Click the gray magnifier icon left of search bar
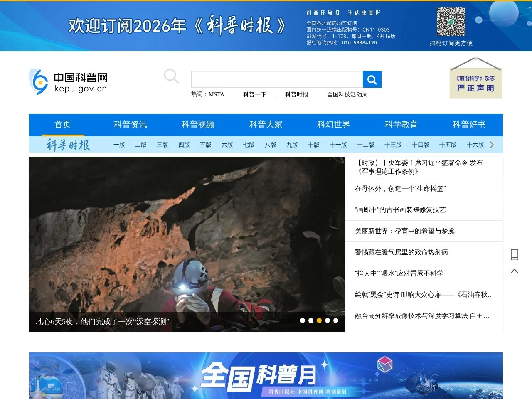This screenshot has width=532, height=399. pyautogui.click(x=171, y=76)
